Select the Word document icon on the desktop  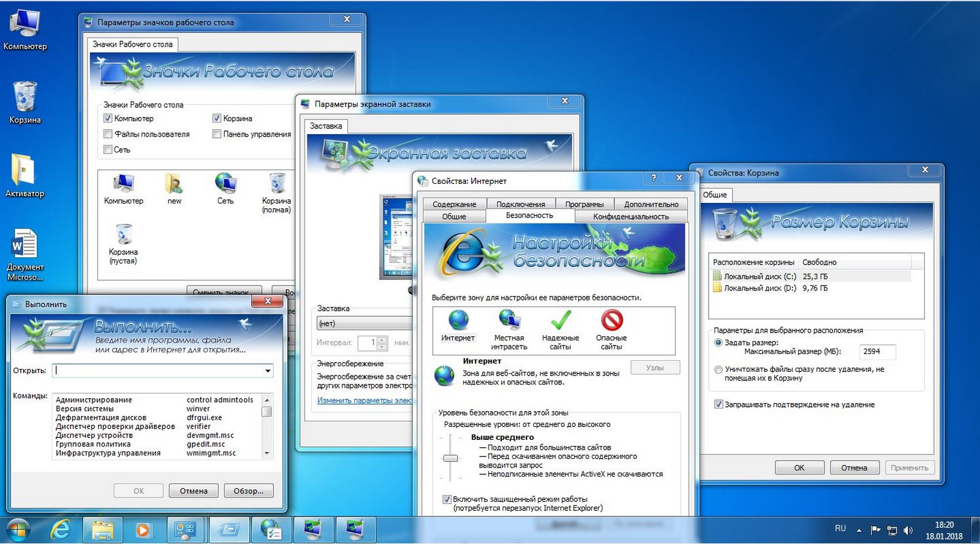(24, 254)
